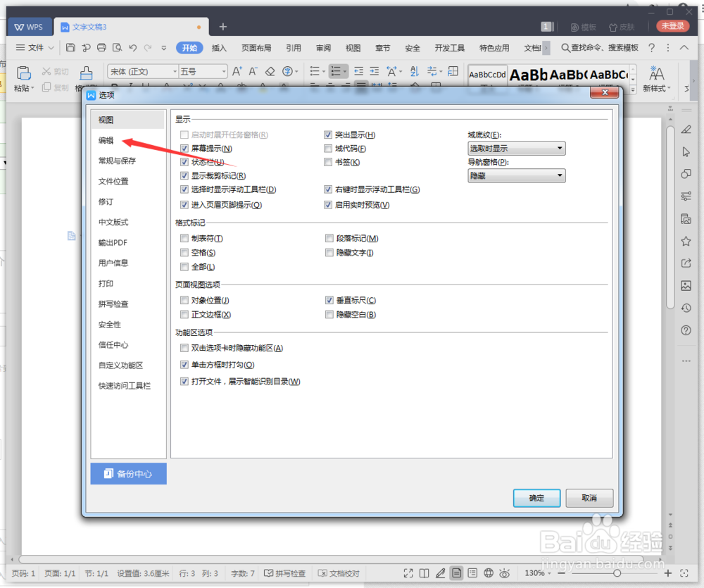Click the 取消 button

pos(589,498)
